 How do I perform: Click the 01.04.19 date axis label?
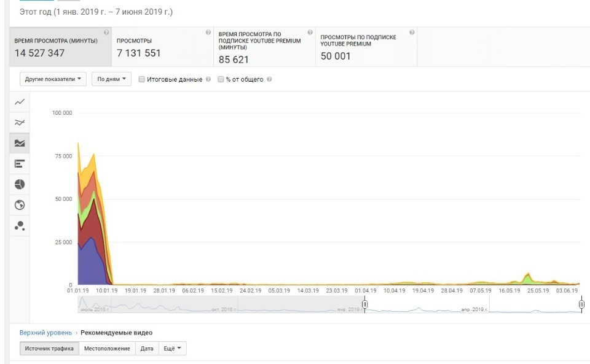365,290
